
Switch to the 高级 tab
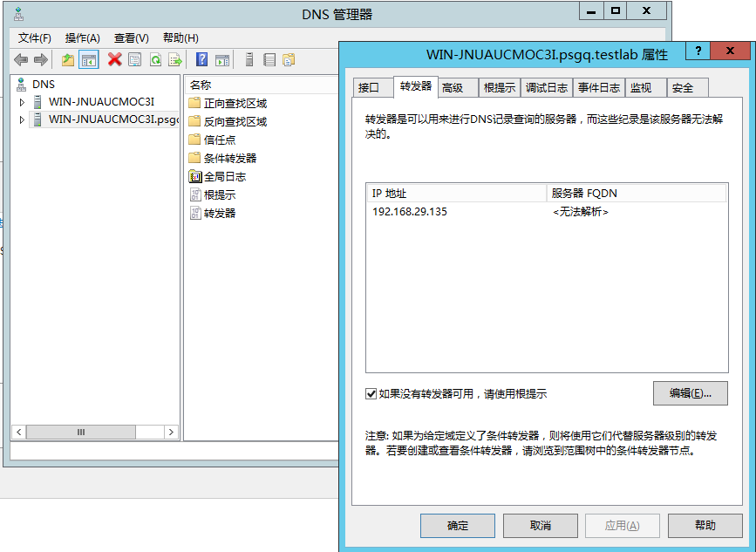453,87
